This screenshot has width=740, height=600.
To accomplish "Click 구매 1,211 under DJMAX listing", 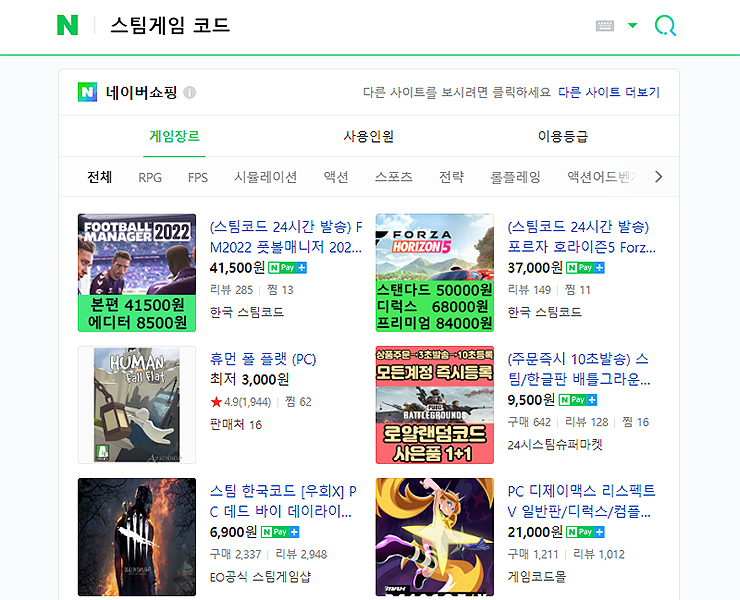I will point(533,554).
